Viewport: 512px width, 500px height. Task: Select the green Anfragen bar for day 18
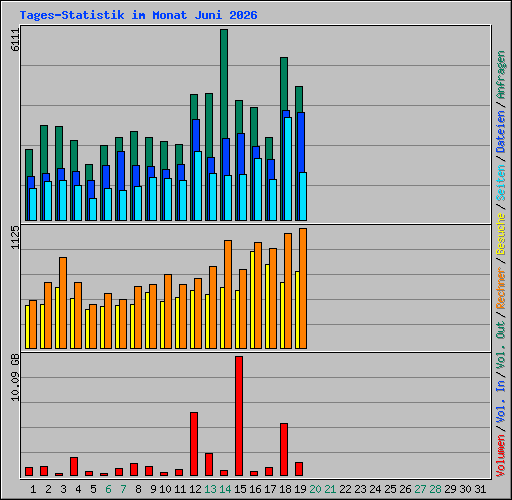pos(284,84)
